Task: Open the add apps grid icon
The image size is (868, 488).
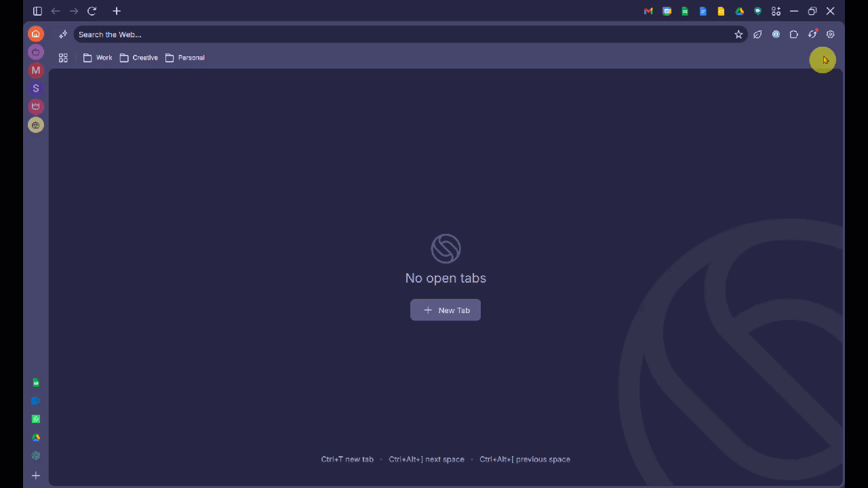Action: [776, 11]
